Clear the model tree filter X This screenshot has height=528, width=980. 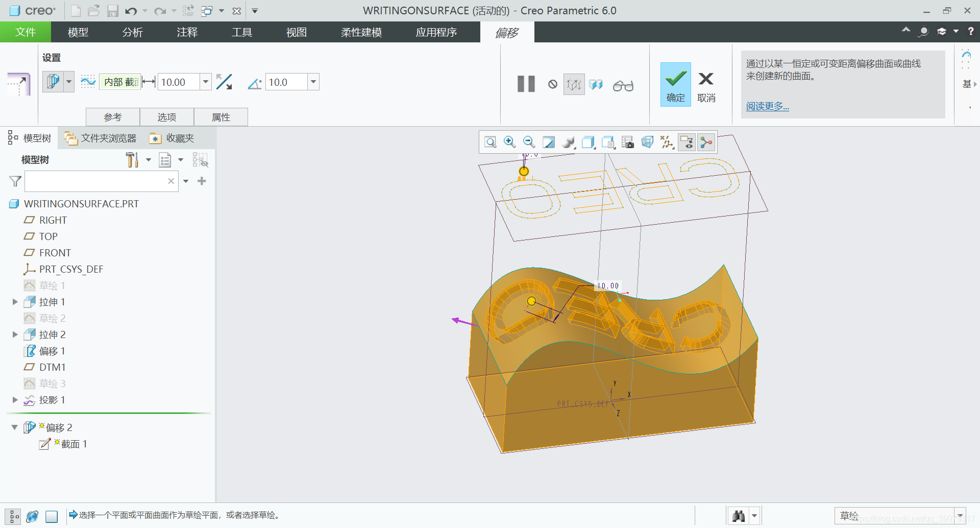pyautogui.click(x=171, y=181)
